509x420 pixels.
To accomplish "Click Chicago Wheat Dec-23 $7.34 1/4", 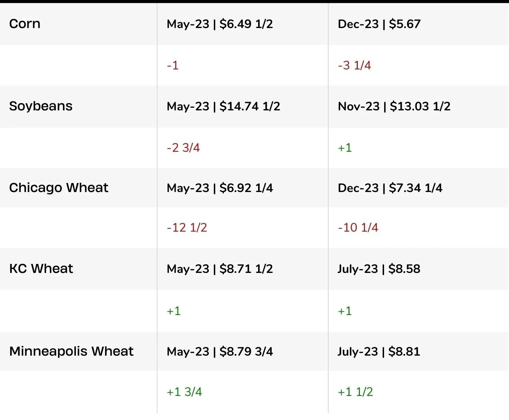I will (390, 188).
